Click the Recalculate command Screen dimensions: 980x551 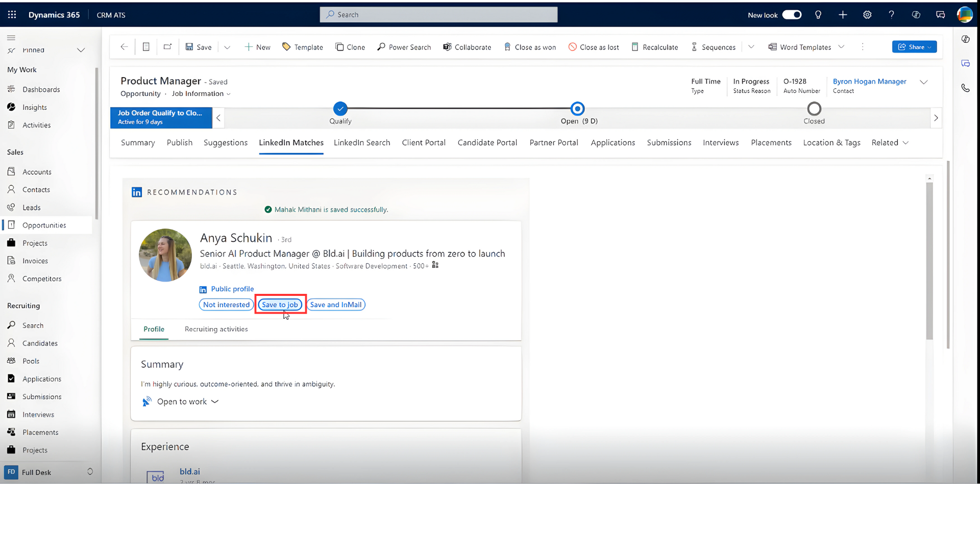[x=655, y=47]
